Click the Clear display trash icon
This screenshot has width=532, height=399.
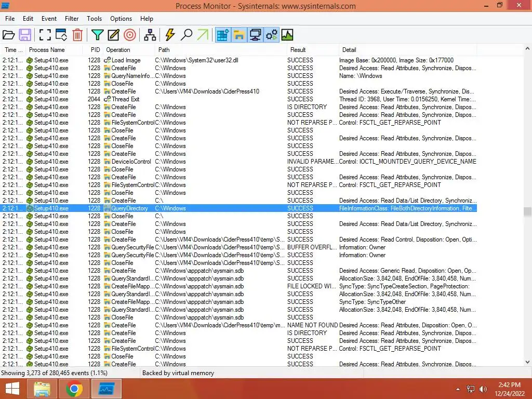(77, 35)
